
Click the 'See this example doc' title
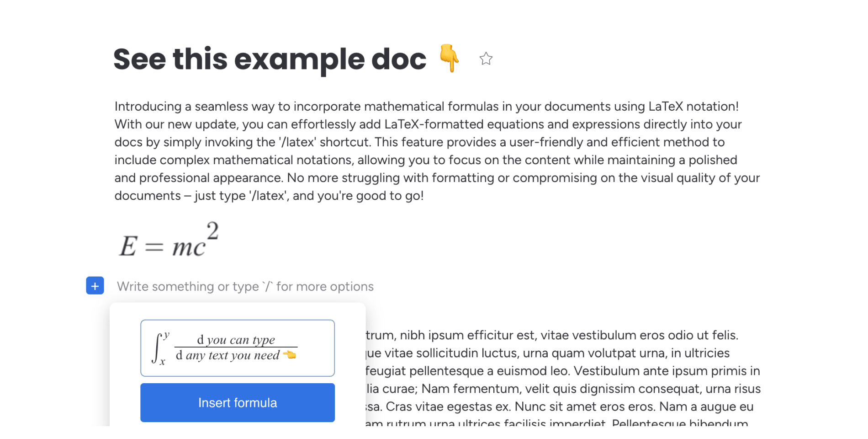(x=270, y=59)
